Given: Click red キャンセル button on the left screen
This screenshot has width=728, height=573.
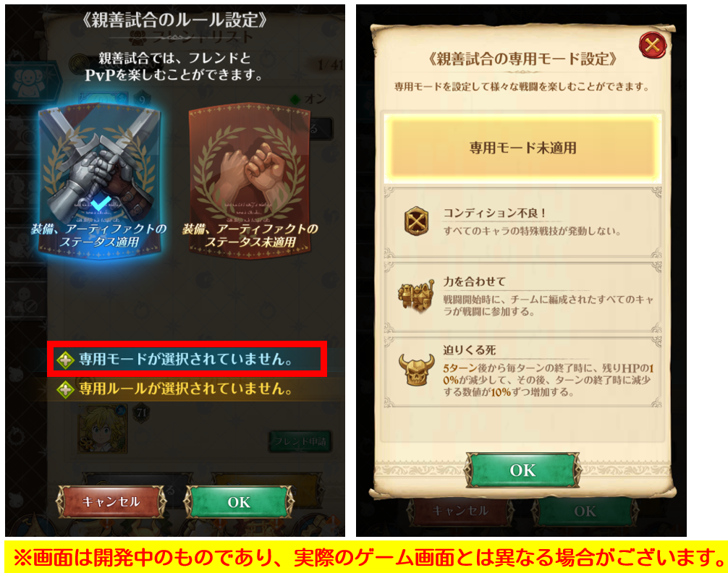Looking at the screenshot, I should click(x=111, y=501).
